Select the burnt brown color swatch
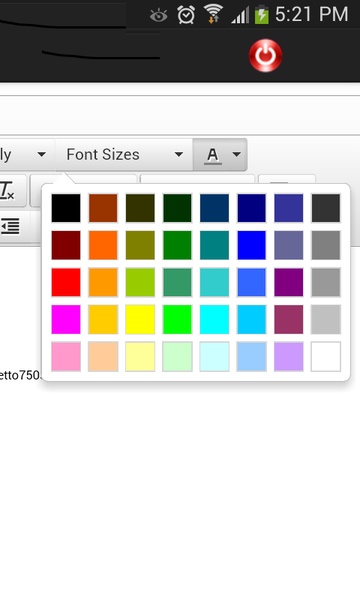The height and width of the screenshot is (600, 360). tap(103, 208)
